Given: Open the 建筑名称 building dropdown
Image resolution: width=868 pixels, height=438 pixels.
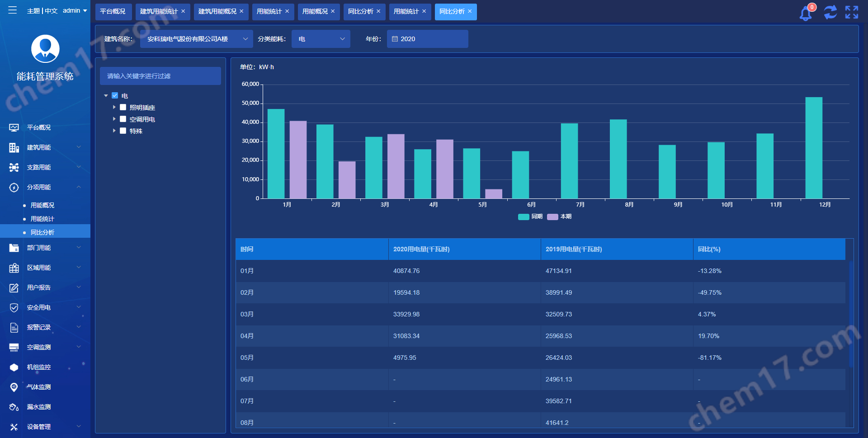Looking at the screenshot, I should [x=196, y=39].
